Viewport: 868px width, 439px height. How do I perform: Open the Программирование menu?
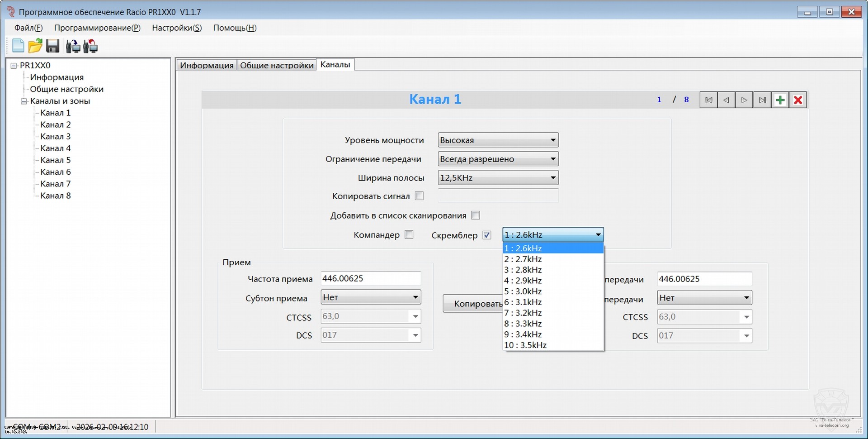click(x=97, y=28)
